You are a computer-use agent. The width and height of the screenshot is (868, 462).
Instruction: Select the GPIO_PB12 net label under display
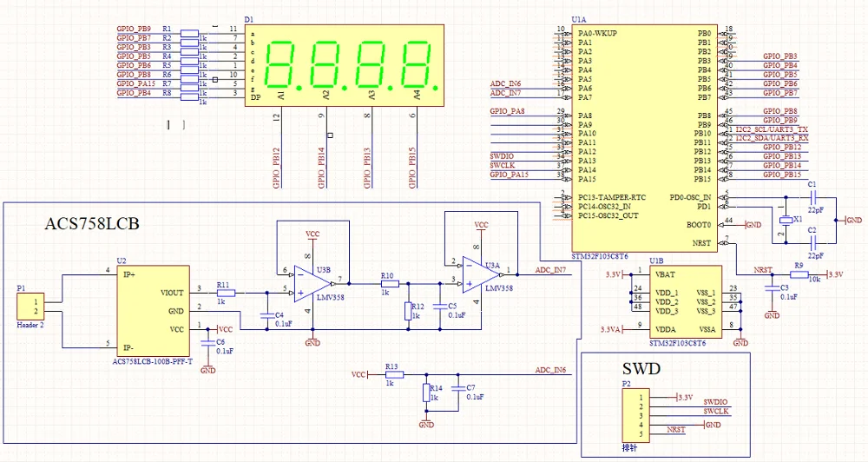point(277,168)
